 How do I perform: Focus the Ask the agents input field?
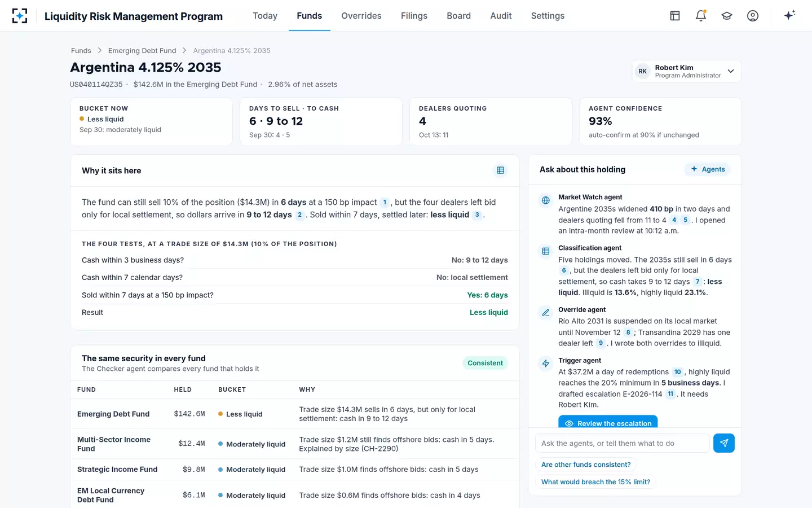(623, 443)
